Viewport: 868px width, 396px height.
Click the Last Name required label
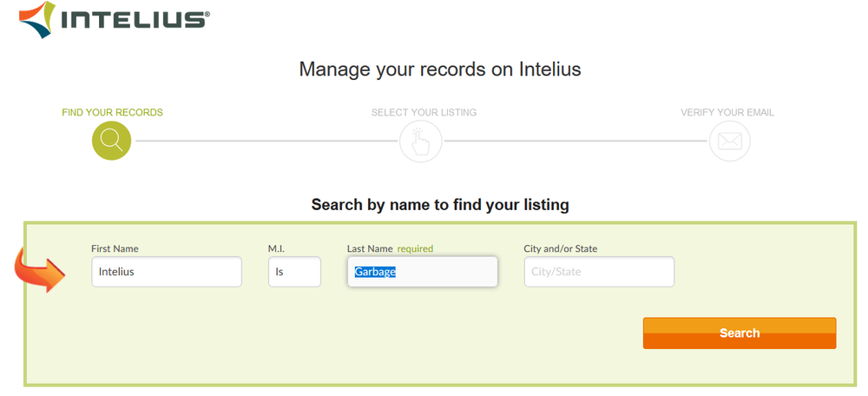click(391, 248)
